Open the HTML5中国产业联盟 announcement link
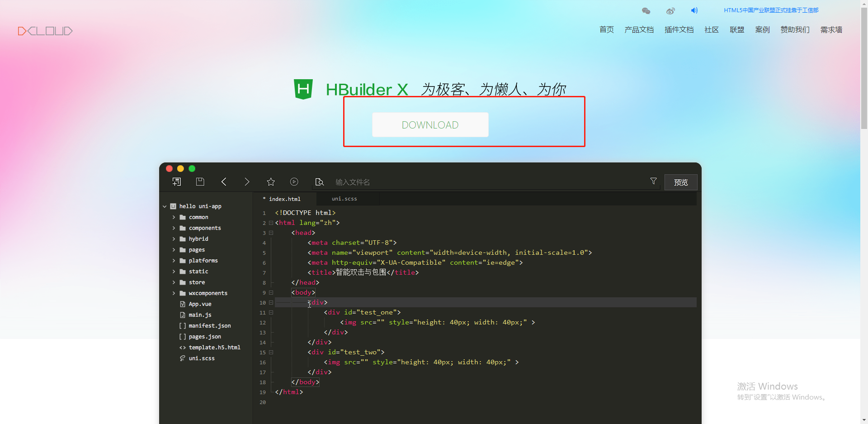This screenshot has height=424, width=868. (771, 10)
